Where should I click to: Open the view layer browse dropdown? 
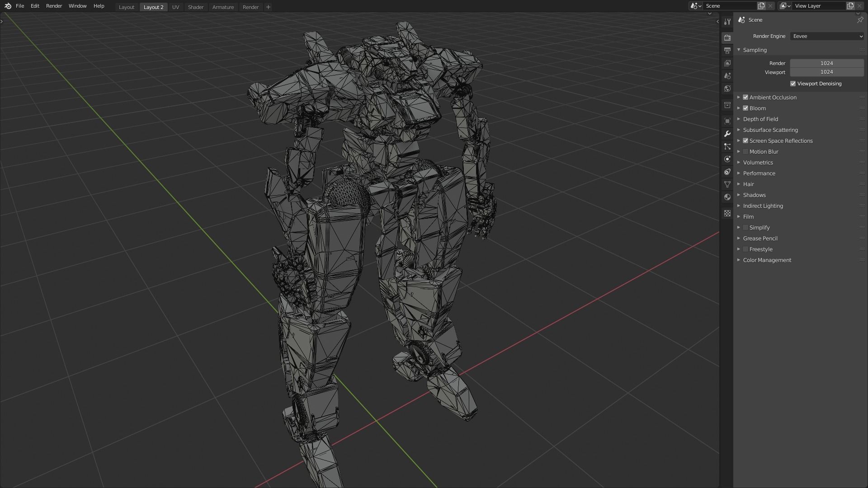tap(785, 6)
